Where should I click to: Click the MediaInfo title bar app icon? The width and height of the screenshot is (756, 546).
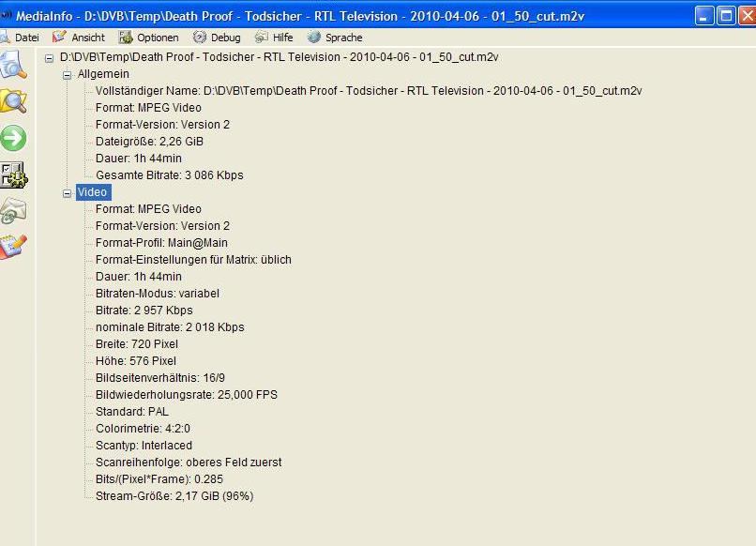[6, 15]
